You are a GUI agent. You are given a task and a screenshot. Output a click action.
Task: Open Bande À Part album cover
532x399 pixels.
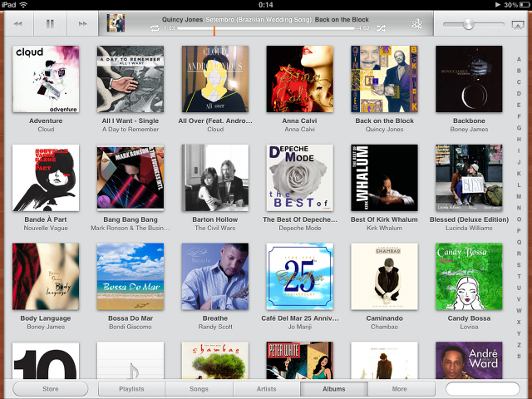point(46,178)
